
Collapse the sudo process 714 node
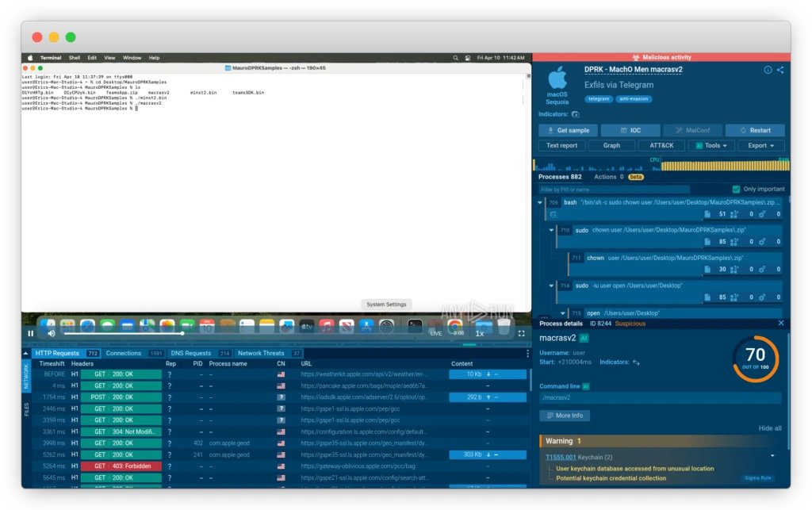[x=551, y=286]
